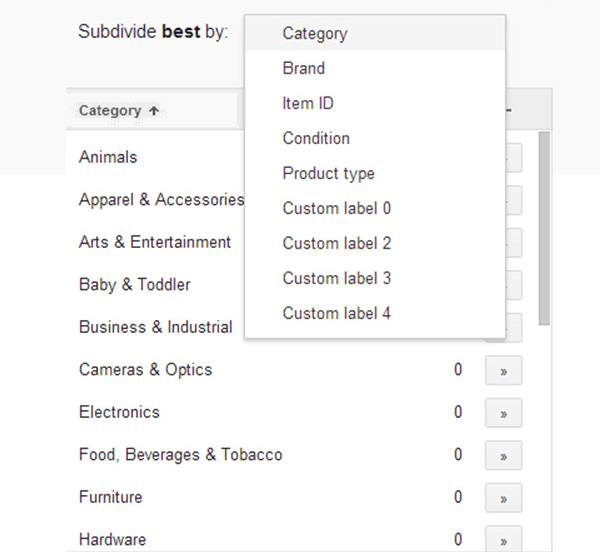Sort by the Category column header
The width and height of the screenshot is (600, 553).
tap(118, 111)
